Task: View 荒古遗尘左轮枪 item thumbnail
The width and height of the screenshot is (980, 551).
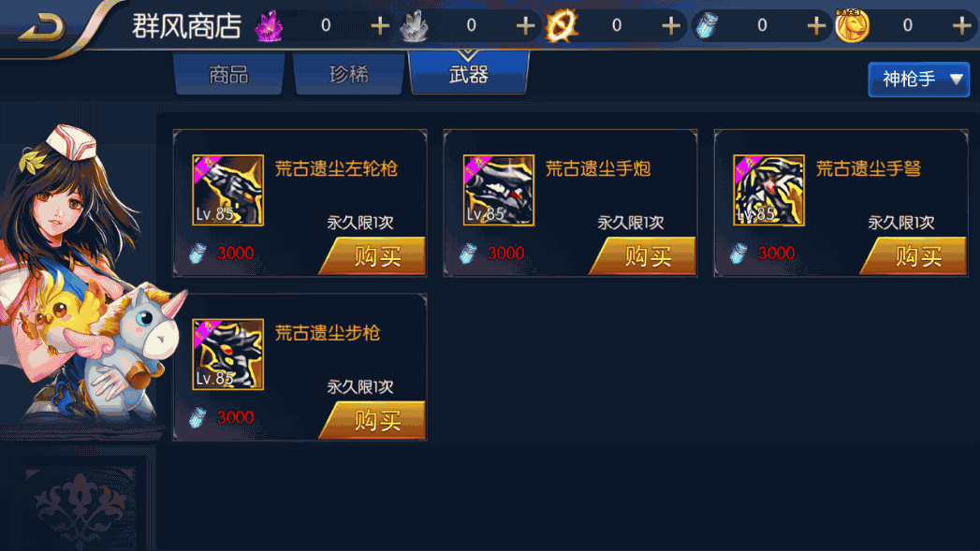Action: coord(228,190)
